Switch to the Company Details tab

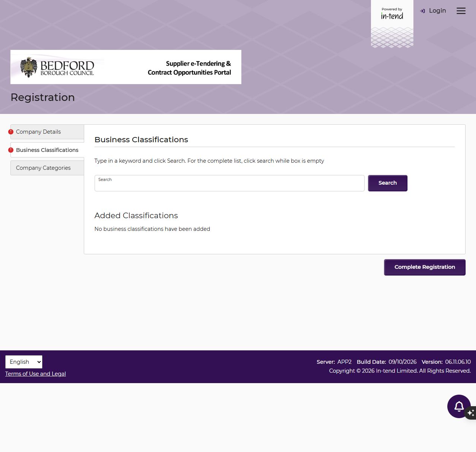click(x=47, y=132)
